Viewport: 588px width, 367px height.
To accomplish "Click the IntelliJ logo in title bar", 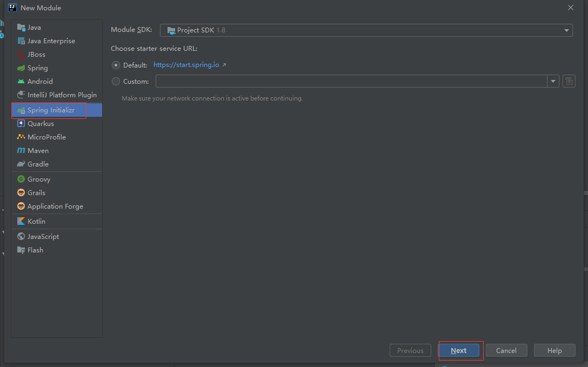I will point(12,8).
